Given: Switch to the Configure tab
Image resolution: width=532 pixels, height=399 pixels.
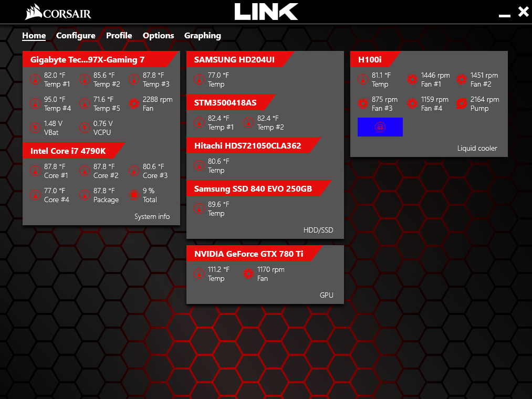Looking at the screenshot, I should [76, 36].
